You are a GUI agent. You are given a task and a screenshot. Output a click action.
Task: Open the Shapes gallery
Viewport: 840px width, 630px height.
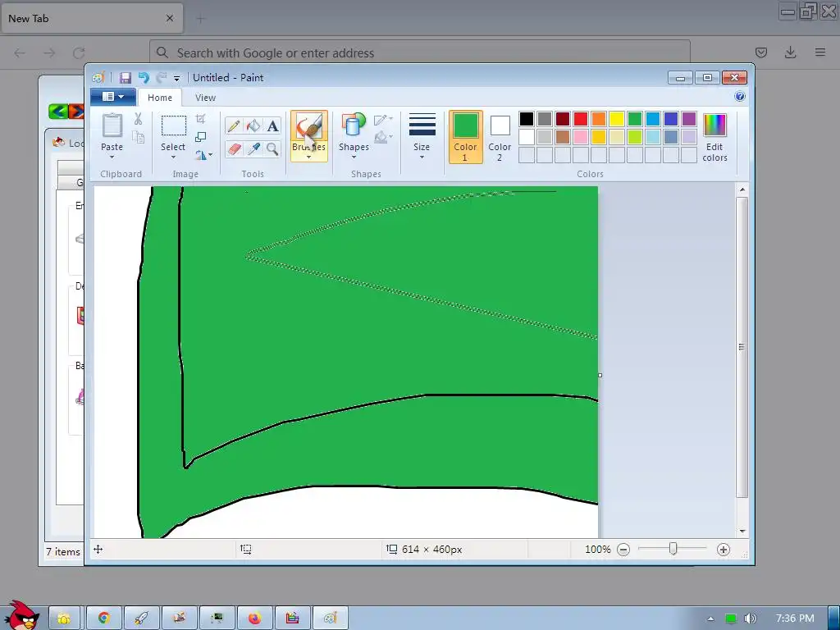[354, 135]
